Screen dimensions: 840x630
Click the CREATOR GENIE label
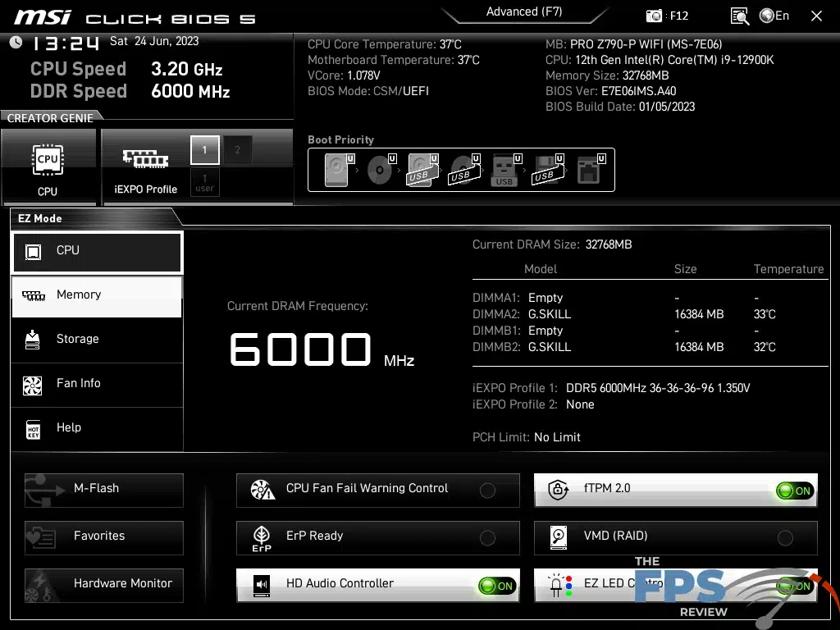click(50, 118)
